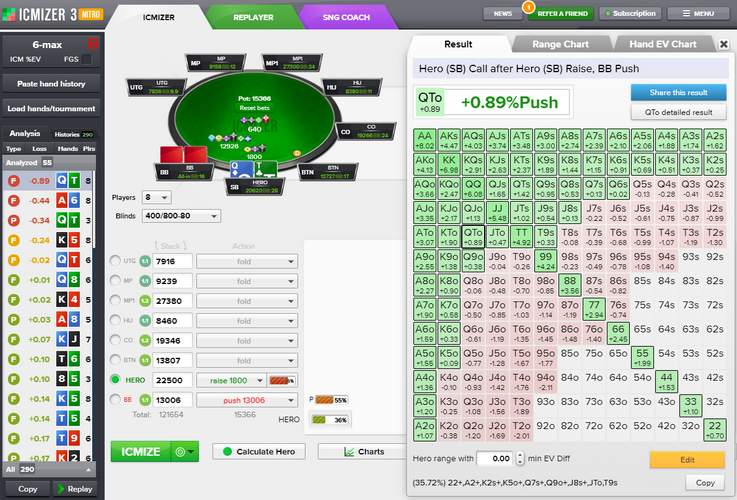Click the ICMIZE settings target icon
Screen dimensions: 737x500
click(180, 452)
